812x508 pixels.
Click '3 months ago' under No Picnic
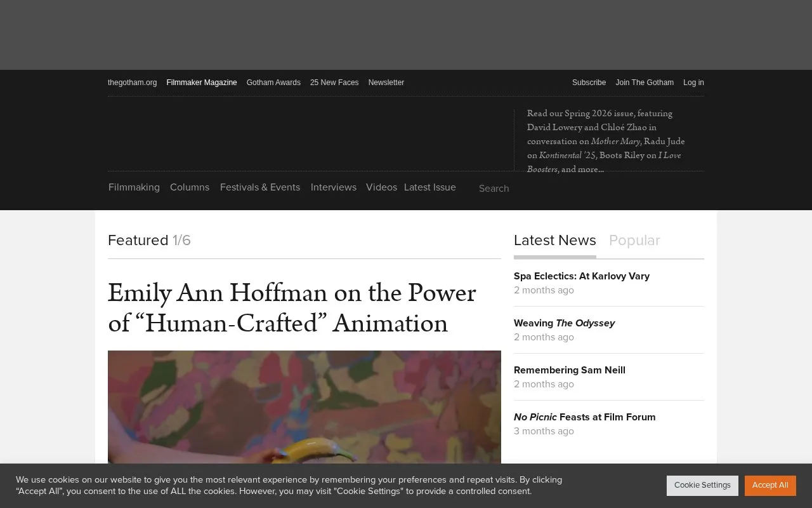[x=544, y=431]
